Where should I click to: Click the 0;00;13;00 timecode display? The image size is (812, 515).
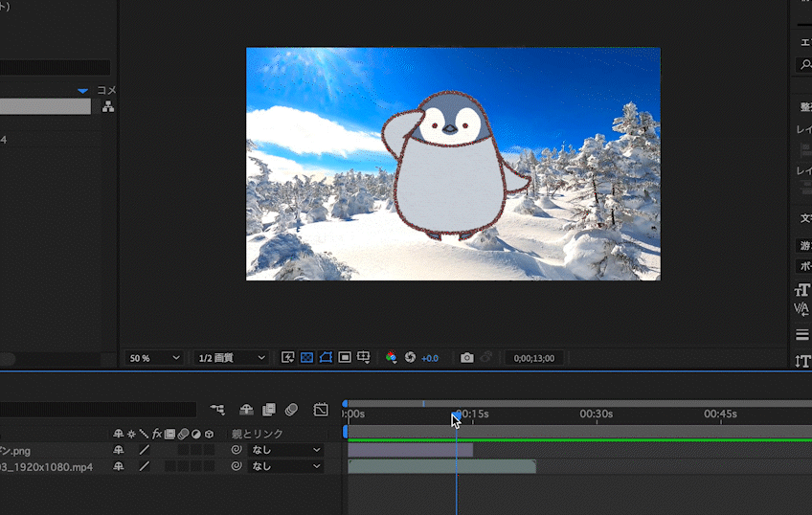(533, 358)
